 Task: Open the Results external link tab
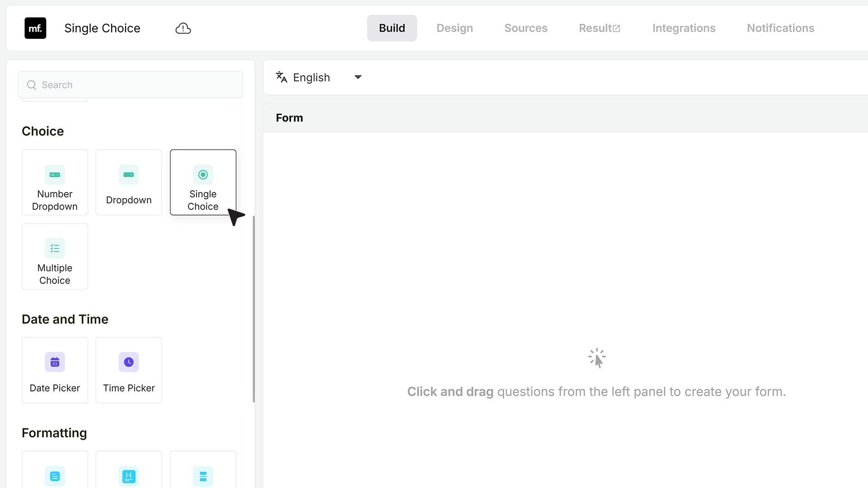coord(599,28)
